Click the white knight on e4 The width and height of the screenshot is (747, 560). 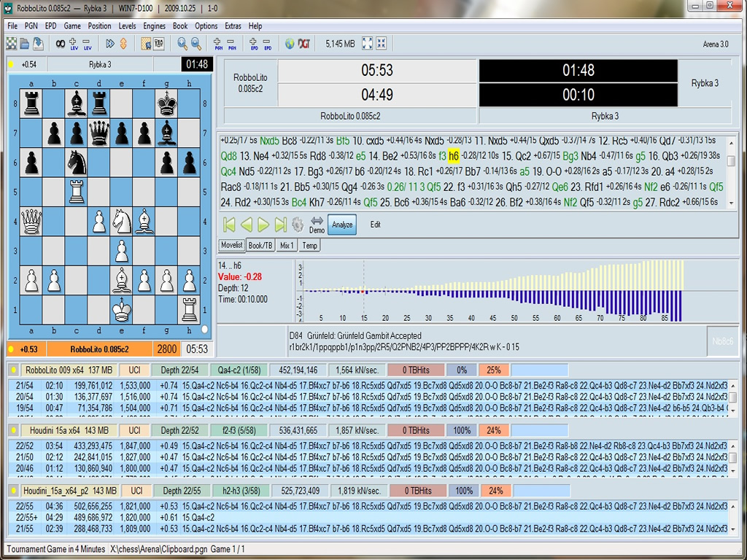(x=122, y=222)
